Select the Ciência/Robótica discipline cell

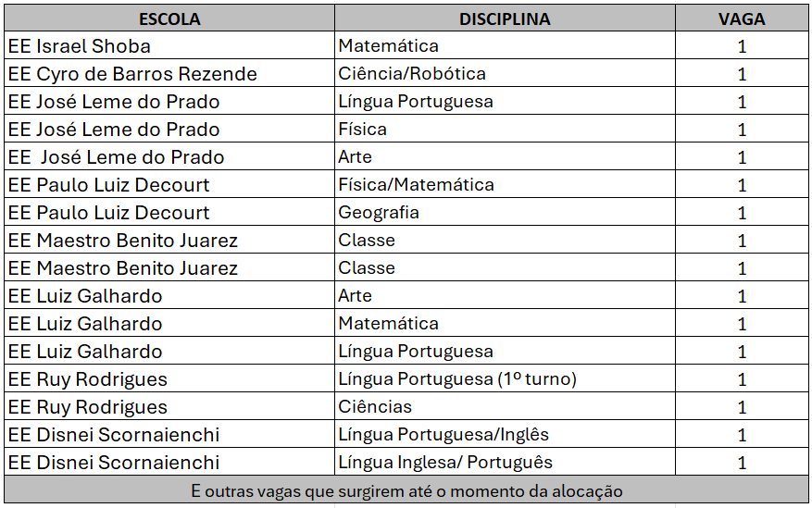(412, 74)
